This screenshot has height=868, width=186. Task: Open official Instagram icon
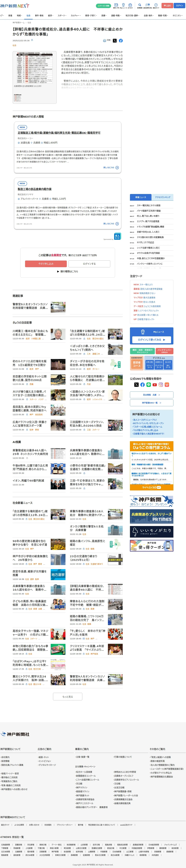161,385
